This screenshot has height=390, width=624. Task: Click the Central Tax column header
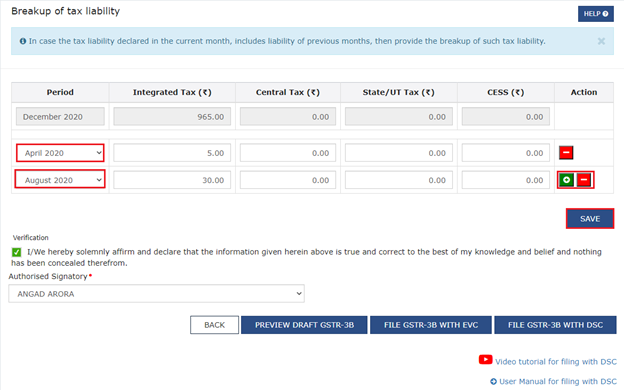coord(288,92)
